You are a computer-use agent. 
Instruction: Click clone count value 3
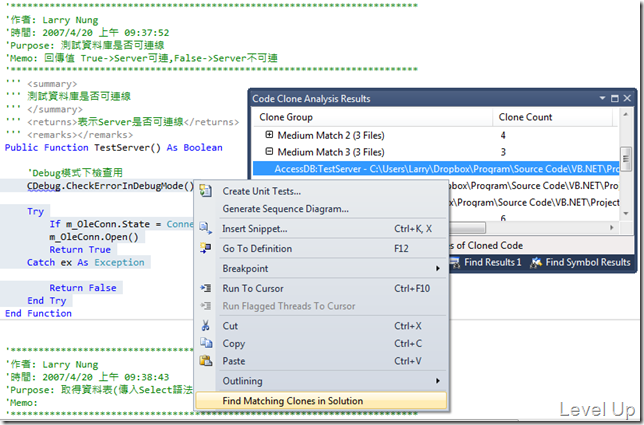pos(503,152)
